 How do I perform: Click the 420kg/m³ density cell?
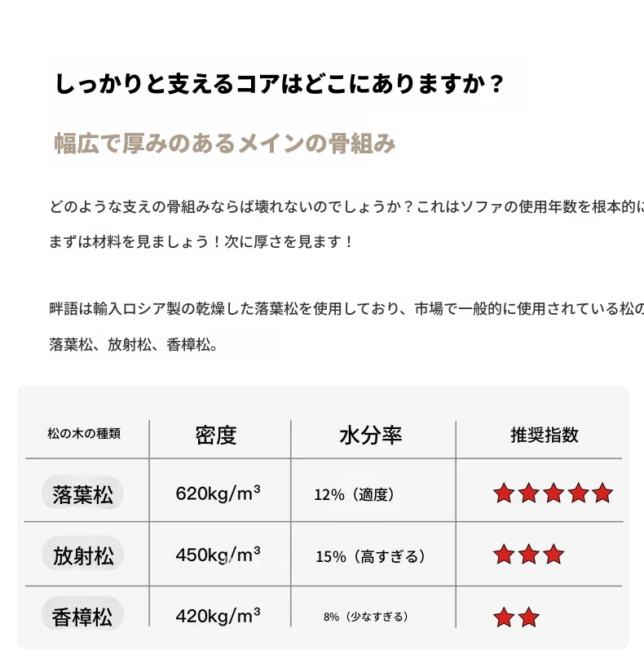click(218, 616)
